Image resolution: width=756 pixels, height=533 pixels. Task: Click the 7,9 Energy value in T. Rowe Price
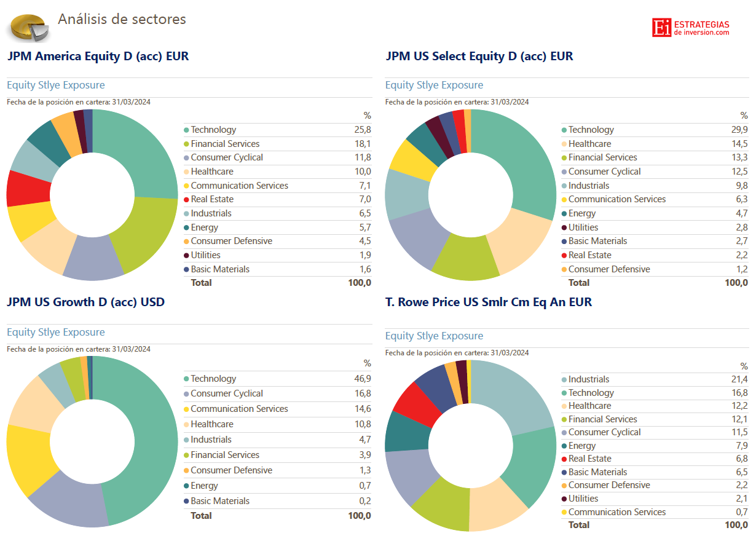click(742, 446)
